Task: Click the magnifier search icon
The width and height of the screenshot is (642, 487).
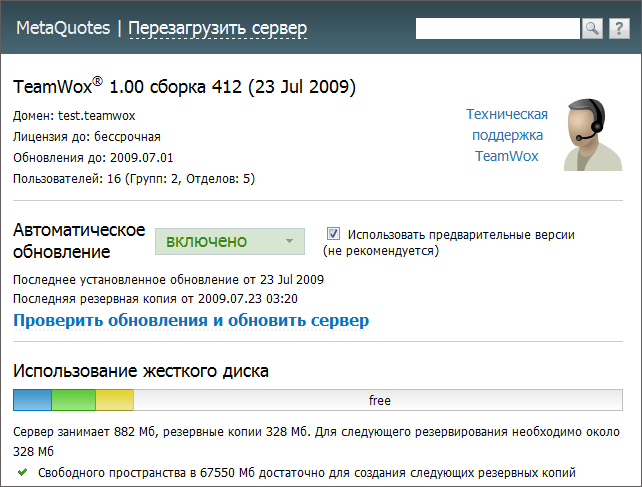Action: 592,29
